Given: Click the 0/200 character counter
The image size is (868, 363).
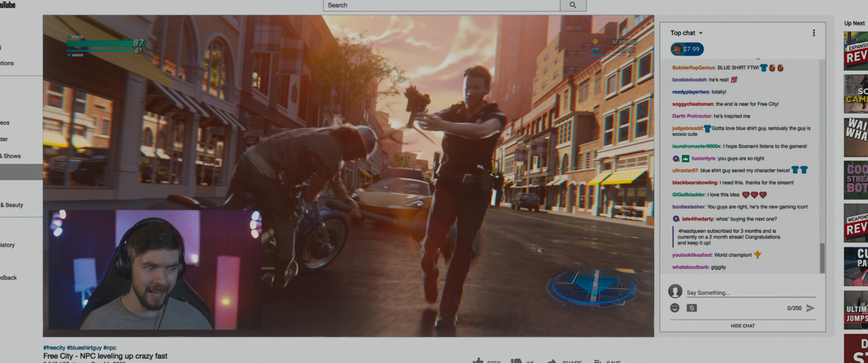Looking at the screenshot, I should 794,308.
